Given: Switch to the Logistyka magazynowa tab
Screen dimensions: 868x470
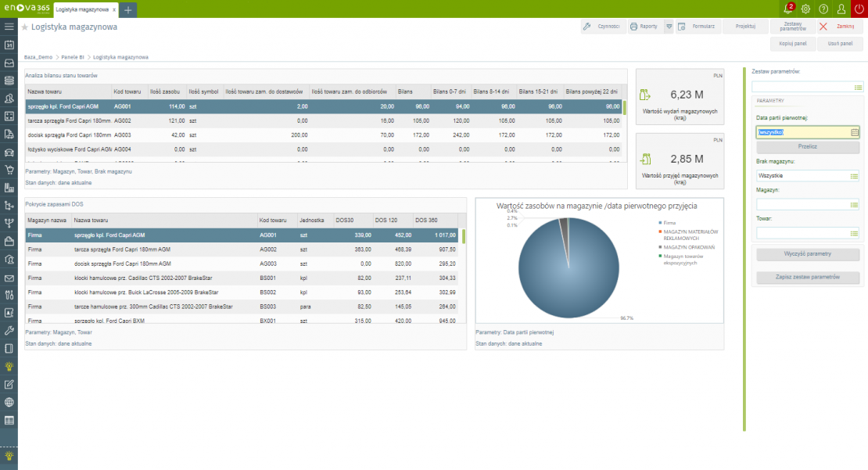Looking at the screenshot, I should point(81,9).
